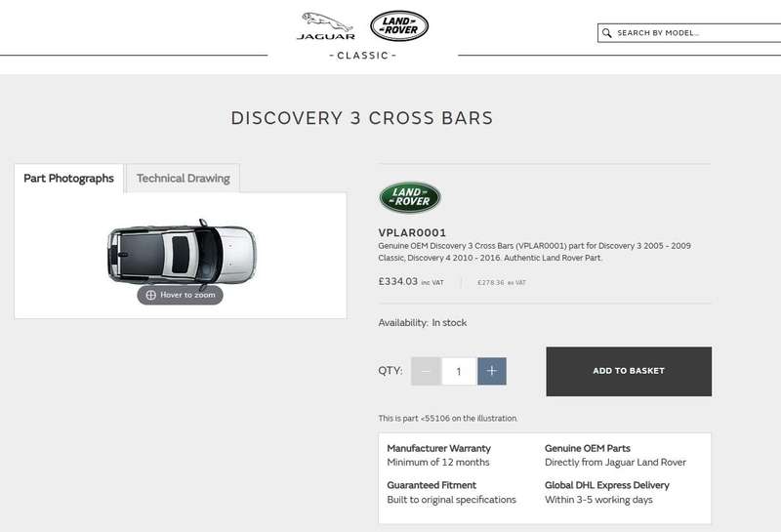Click the illustration part reference 55106 text
Viewport: 781px width, 532px height.
(x=448, y=419)
